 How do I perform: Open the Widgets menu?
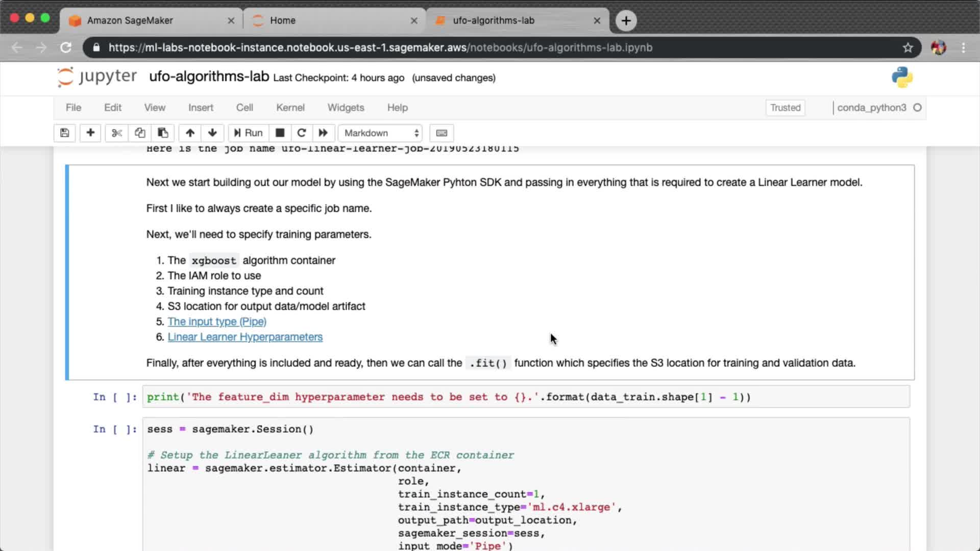(346, 108)
